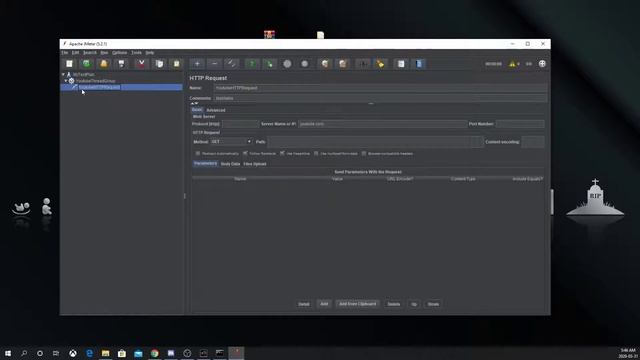
Task: Open the Run menu
Action: coord(104,53)
